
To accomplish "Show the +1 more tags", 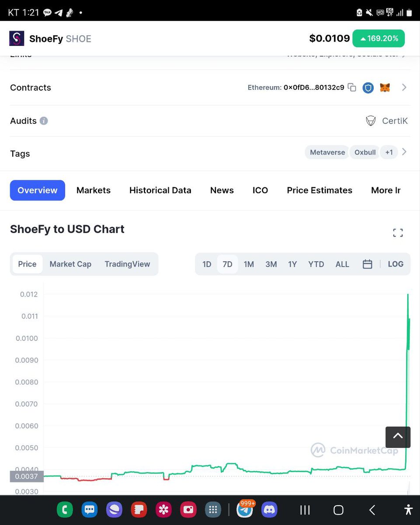I will coord(389,152).
